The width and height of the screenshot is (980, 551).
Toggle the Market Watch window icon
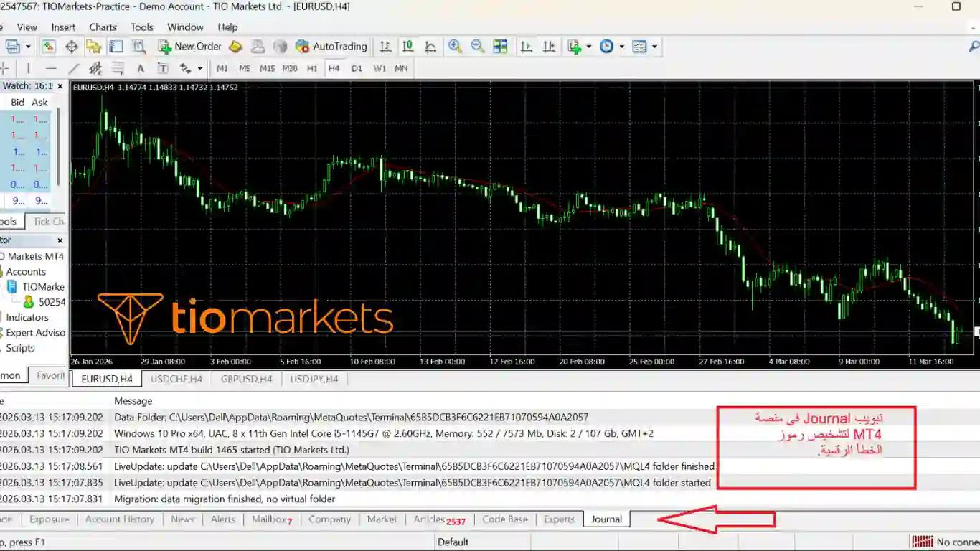(x=49, y=47)
